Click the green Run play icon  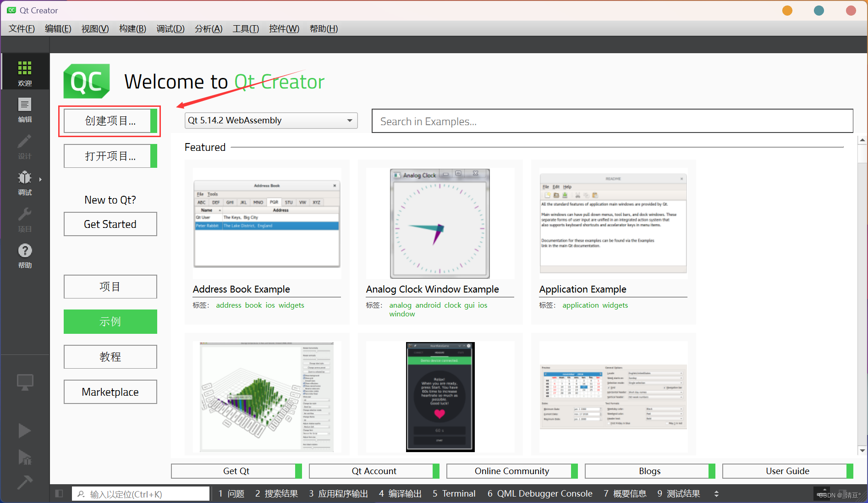click(25, 431)
